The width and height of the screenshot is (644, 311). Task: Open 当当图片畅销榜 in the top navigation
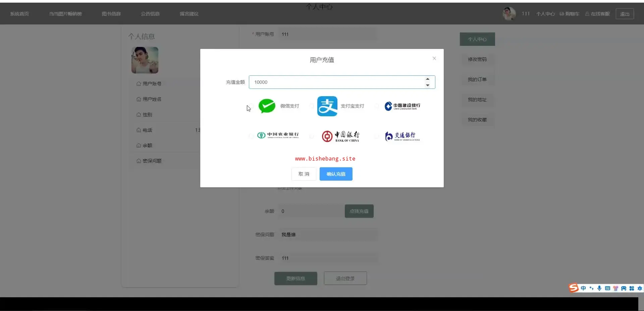point(65,14)
